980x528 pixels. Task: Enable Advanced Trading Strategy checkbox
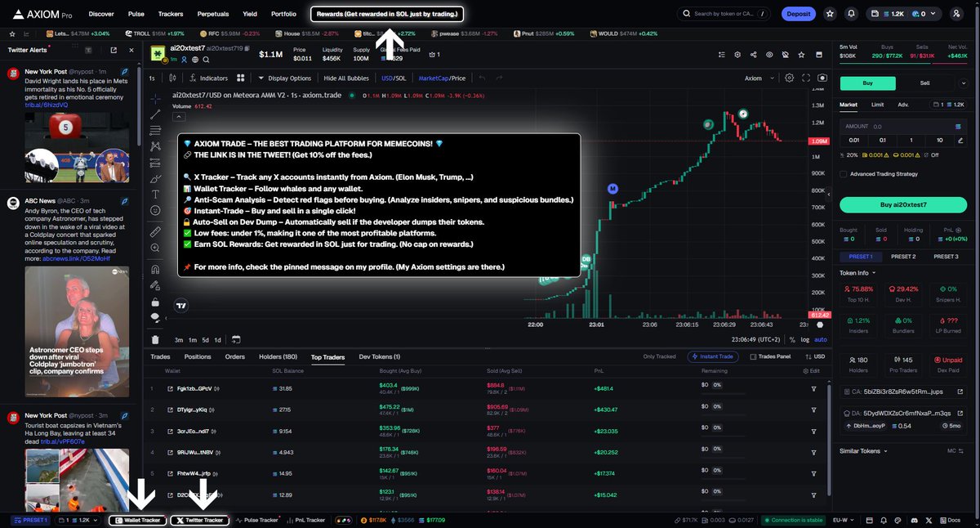tap(844, 174)
